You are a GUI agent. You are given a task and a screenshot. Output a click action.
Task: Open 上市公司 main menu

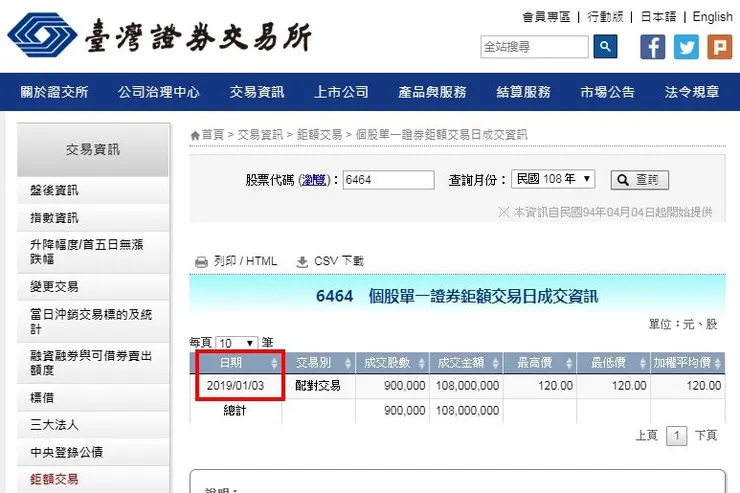click(x=341, y=92)
